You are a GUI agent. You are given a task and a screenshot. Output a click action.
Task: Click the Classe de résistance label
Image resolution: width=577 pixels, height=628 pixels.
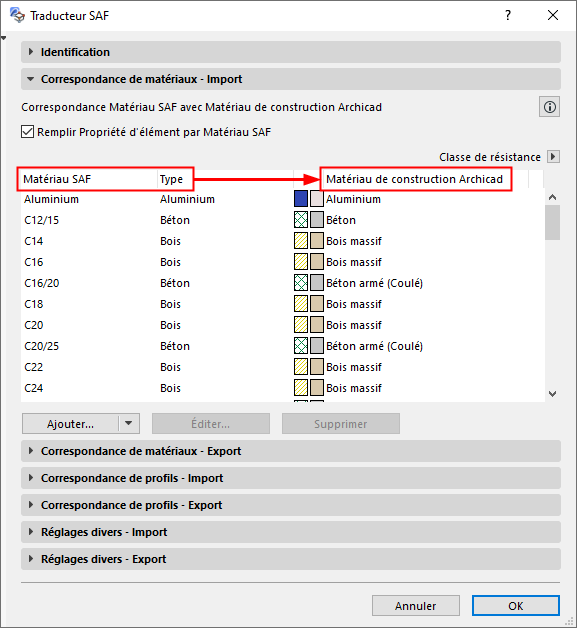pos(490,157)
